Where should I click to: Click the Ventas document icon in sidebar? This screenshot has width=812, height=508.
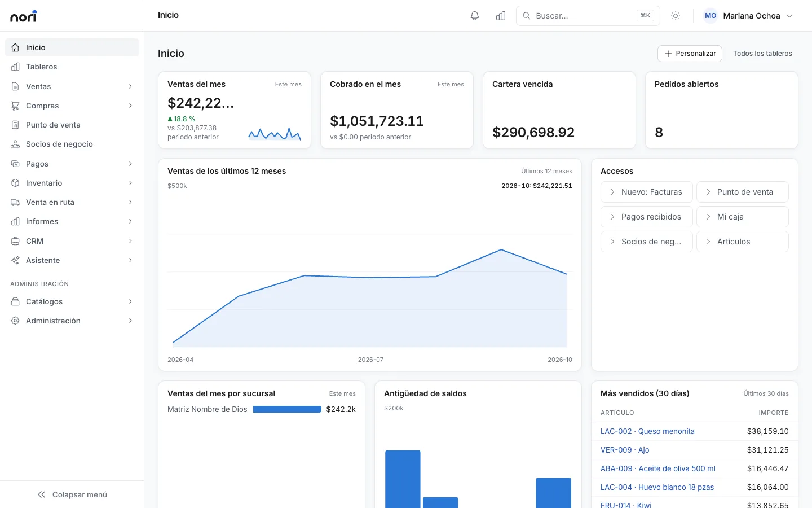15,86
